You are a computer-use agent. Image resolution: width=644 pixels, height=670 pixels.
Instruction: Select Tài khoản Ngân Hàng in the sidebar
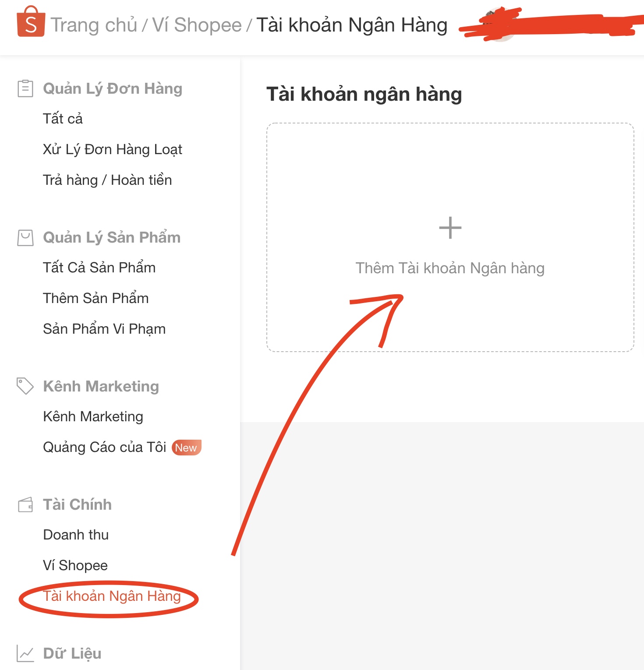112,596
